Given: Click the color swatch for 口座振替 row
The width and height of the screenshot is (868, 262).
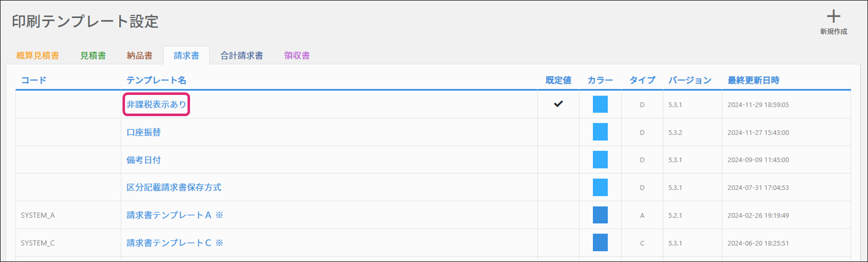Looking at the screenshot, I should tap(600, 132).
